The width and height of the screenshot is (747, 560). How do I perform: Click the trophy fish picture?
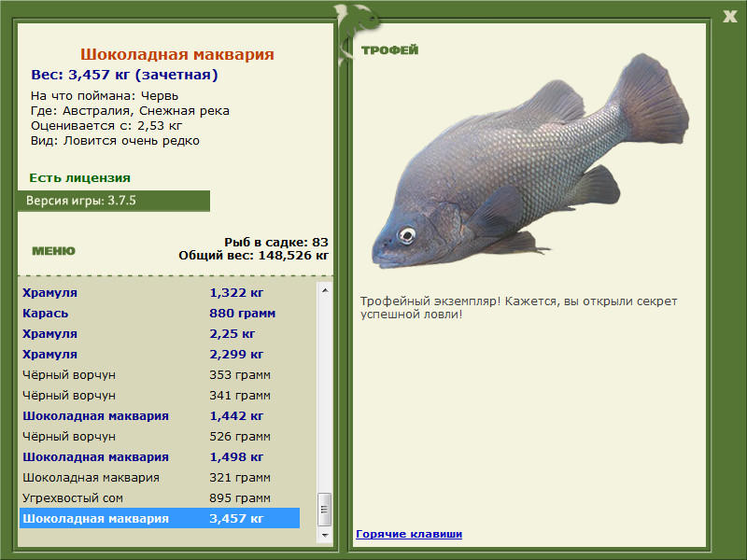click(x=529, y=161)
